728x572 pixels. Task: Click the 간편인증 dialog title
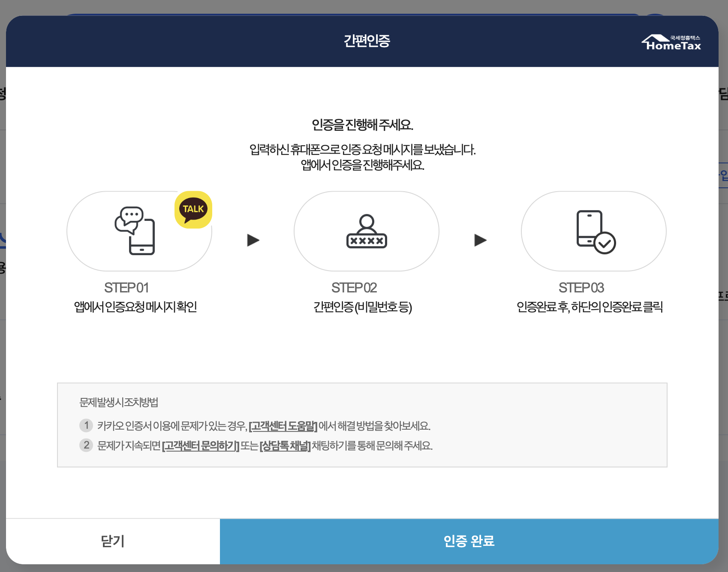tap(367, 41)
